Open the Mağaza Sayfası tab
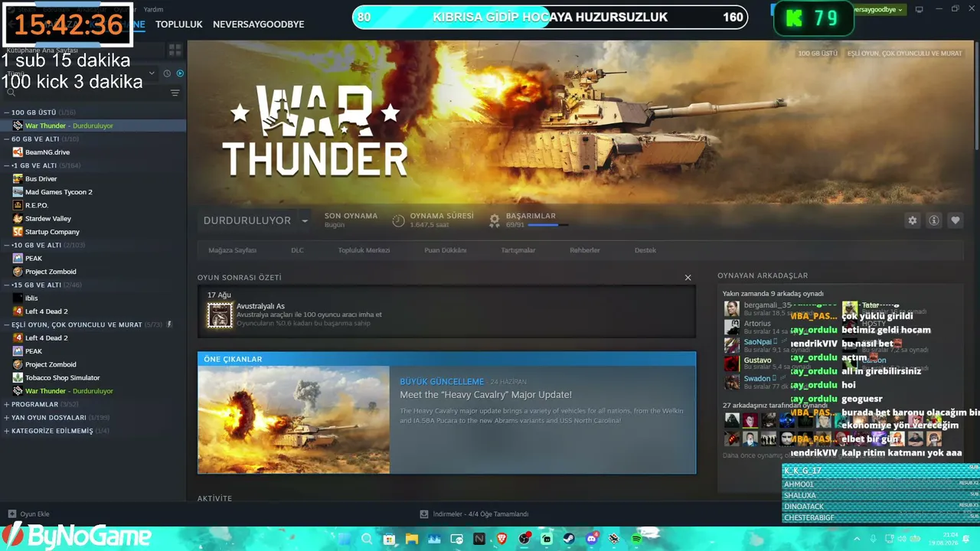This screenshot has height=551, width=980. [x=233, y=250]
